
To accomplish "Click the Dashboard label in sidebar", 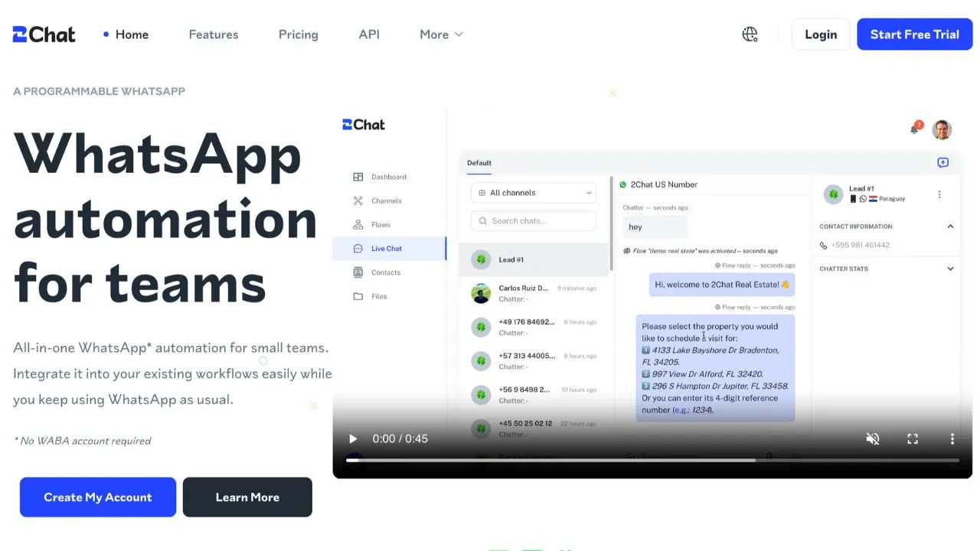I will tap(389, 177).
